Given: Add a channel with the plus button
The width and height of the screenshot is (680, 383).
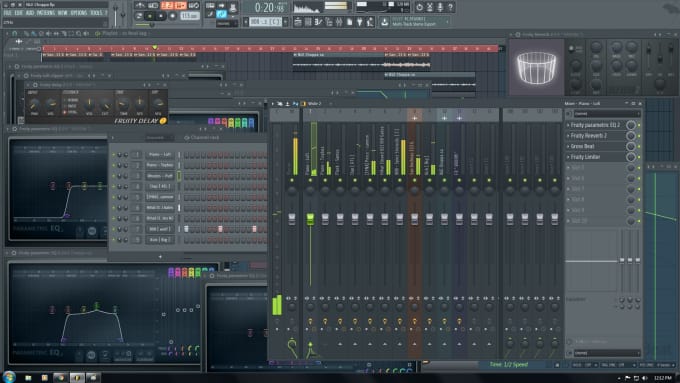Looking at the screenshot, I should pos(160,257).
